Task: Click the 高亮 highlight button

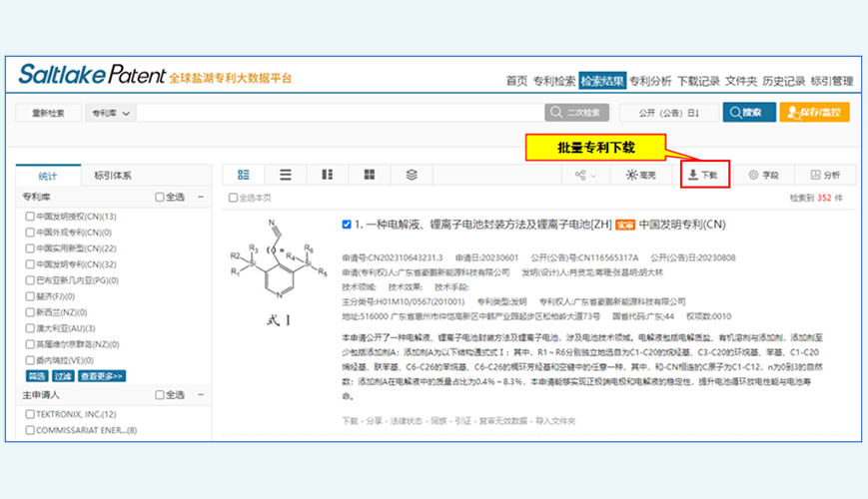Action: 641,175
